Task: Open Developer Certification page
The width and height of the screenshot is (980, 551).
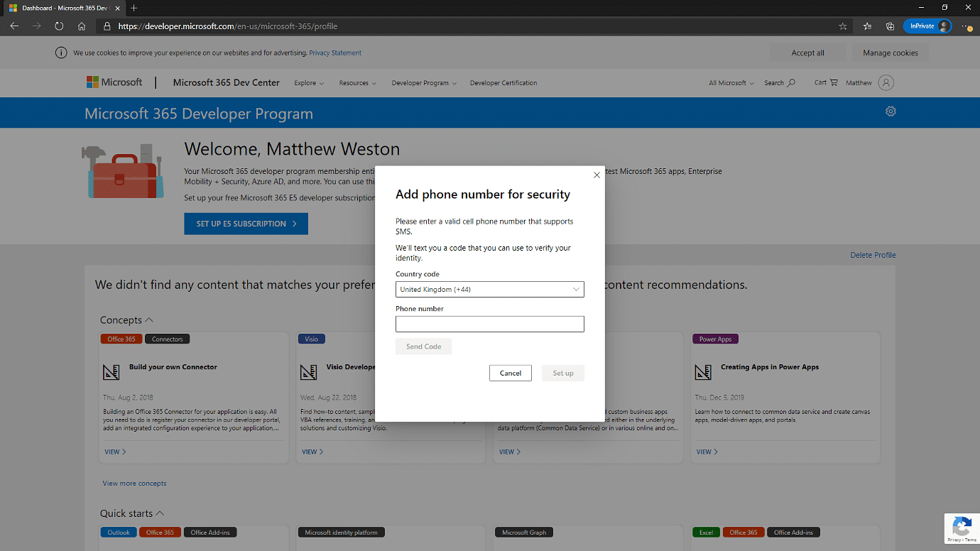Action: pyautogui.click(x=503, y=83)
